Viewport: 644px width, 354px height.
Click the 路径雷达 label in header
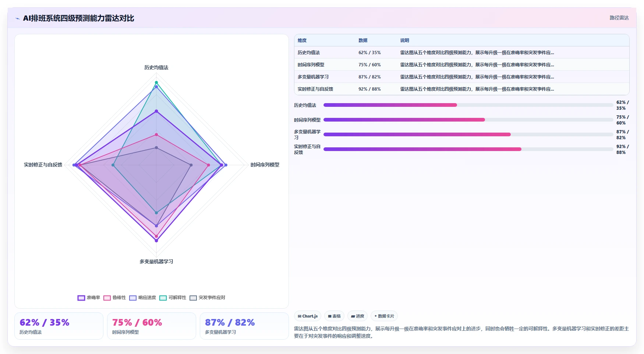(x=619, y=18)
